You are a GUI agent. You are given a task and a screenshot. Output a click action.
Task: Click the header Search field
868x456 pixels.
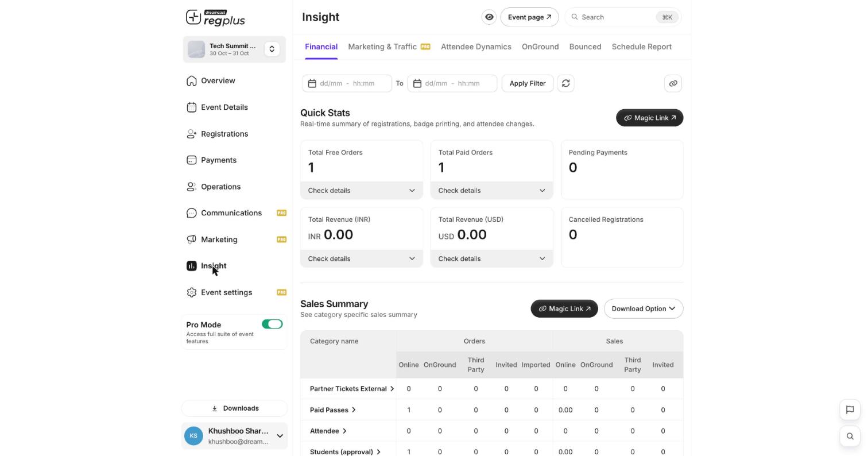(x=623, y=17)
